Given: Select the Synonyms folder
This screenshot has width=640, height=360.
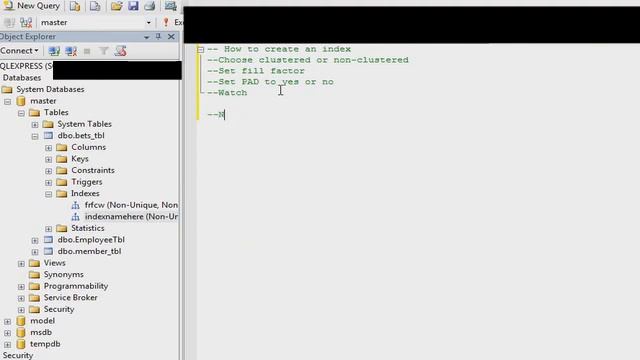Looking at the screenshot, I should 63,274.
